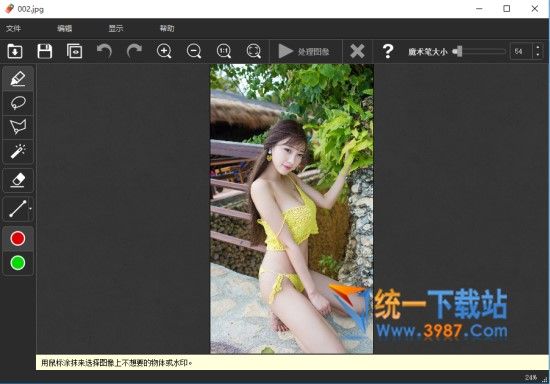Click the marker size value field 54

(520, 52)
